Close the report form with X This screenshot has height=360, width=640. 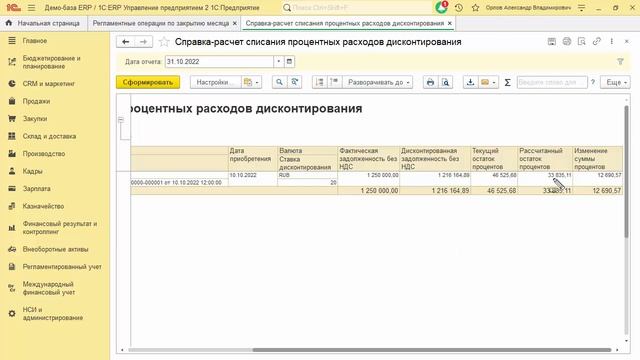pos(627,41)
